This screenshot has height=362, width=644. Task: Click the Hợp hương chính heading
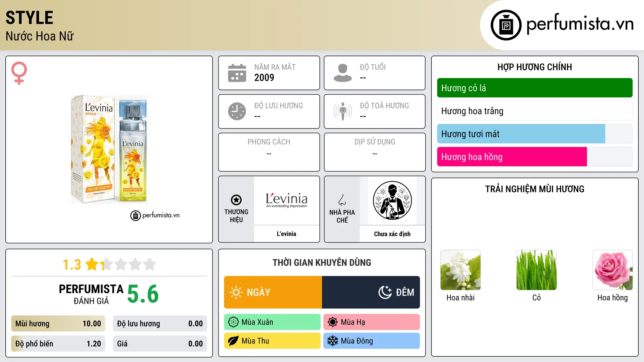pos(535,67)
